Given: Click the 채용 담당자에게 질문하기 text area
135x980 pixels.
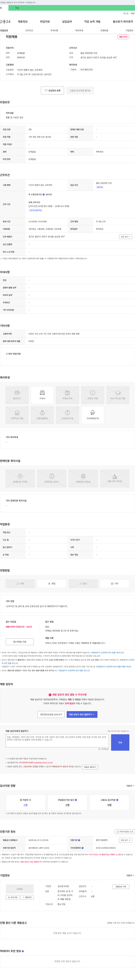Looking at the screenshot, I should [x=57, y=741].
